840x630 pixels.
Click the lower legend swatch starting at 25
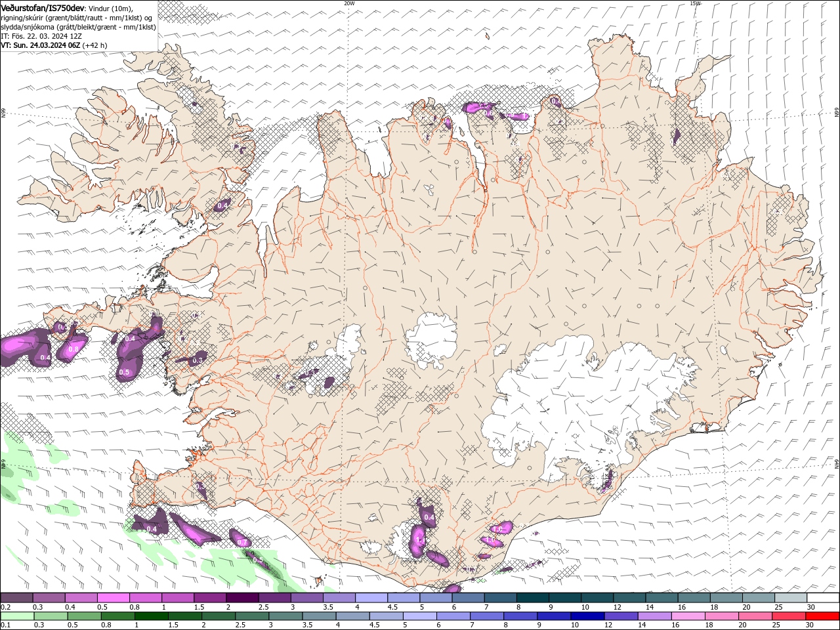click(x=789, y=616)
